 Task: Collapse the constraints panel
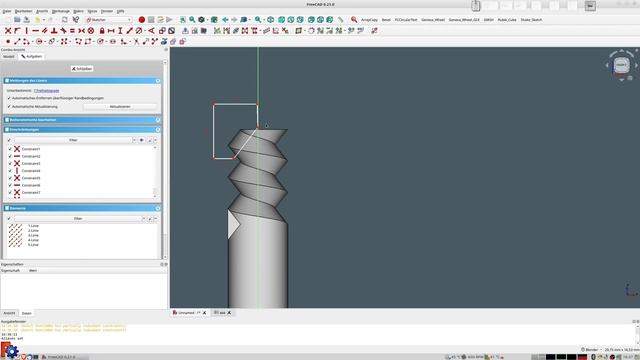pyautogui.click(x=158, y=130)
